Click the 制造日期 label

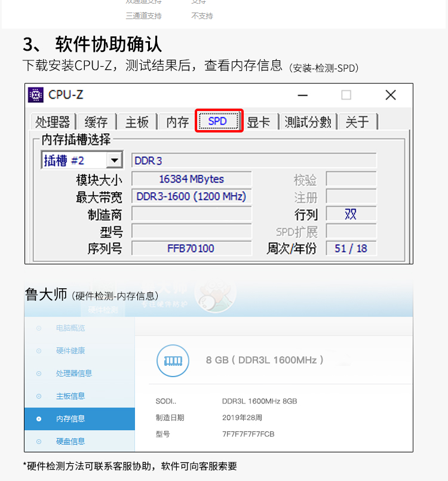(x=170, y=418)
